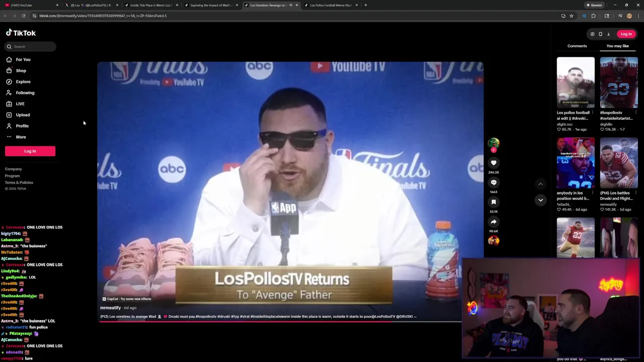Open the browser extensions puzzle icon
Viewport: 644px width, 362px height.
[x=593, y=16]
